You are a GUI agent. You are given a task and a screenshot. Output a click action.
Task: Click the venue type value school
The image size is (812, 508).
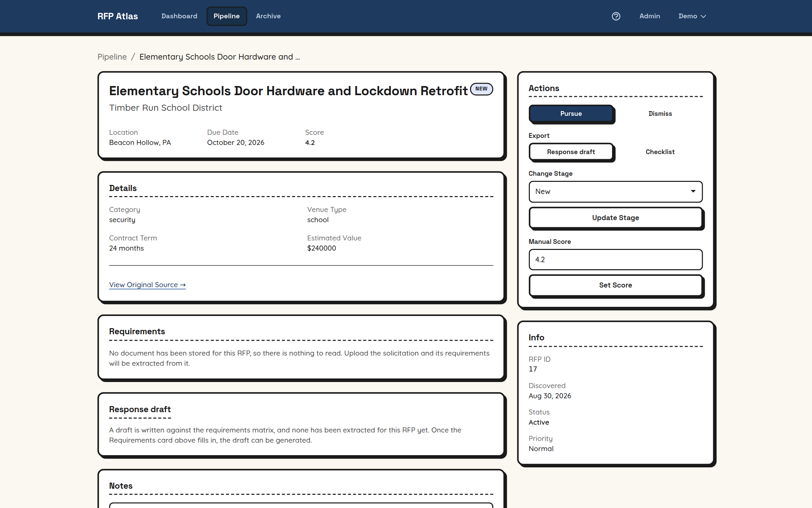[318, 220]
